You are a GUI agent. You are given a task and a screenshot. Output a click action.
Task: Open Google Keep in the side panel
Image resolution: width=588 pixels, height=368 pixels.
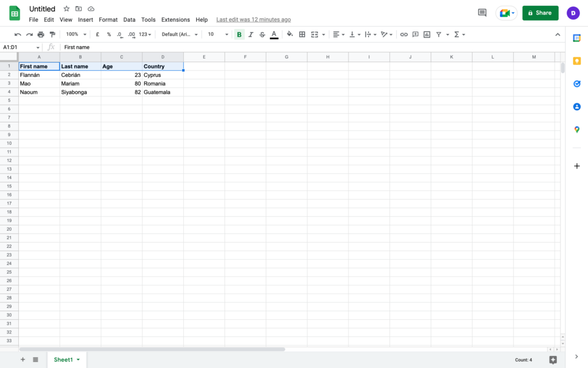(x=577, y=61)
